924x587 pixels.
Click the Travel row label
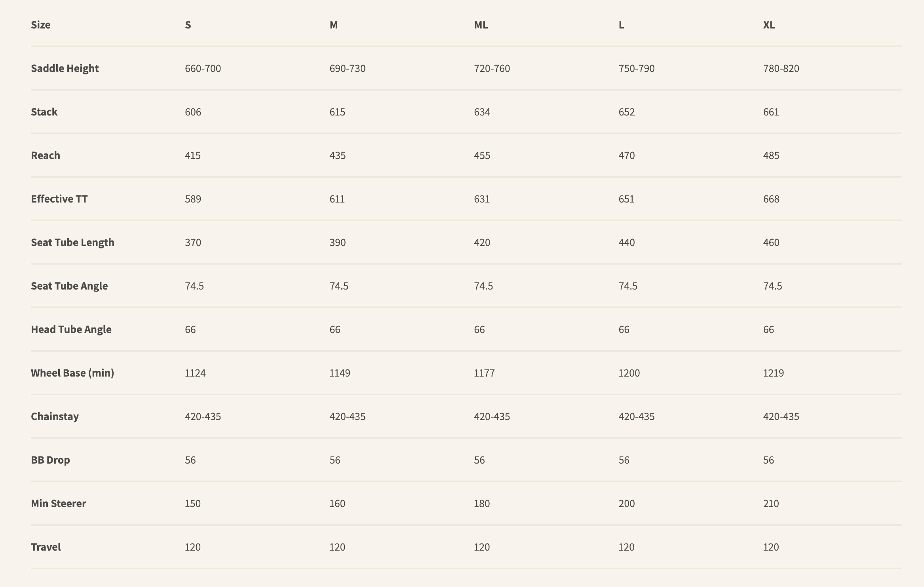click(x=46, y=547)
